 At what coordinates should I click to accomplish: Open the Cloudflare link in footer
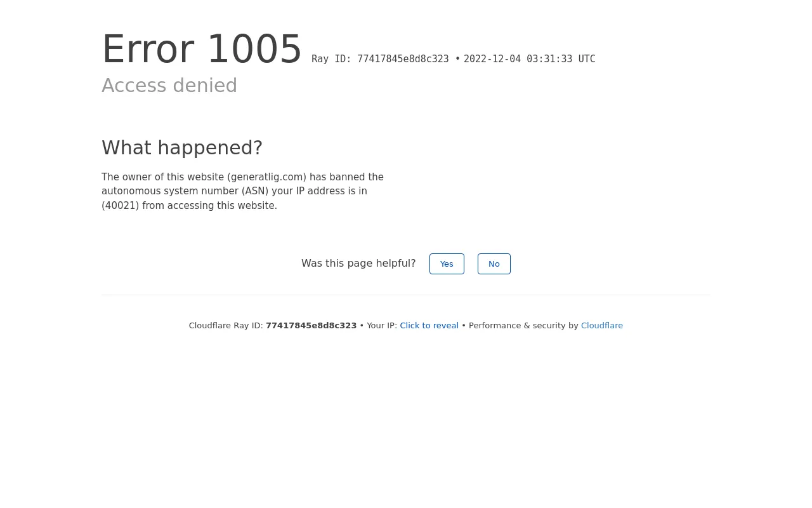[x=602, y=326]
